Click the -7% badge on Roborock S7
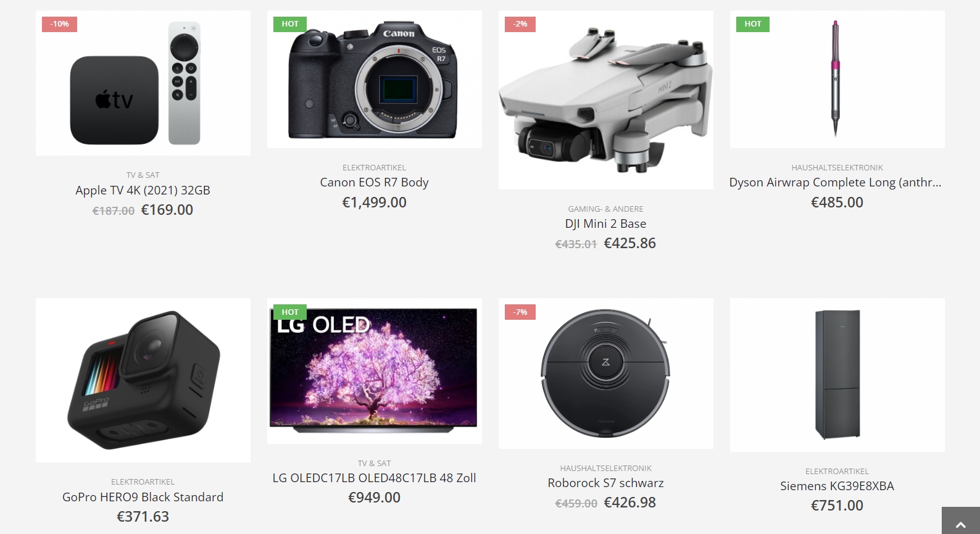 [520, 312]
